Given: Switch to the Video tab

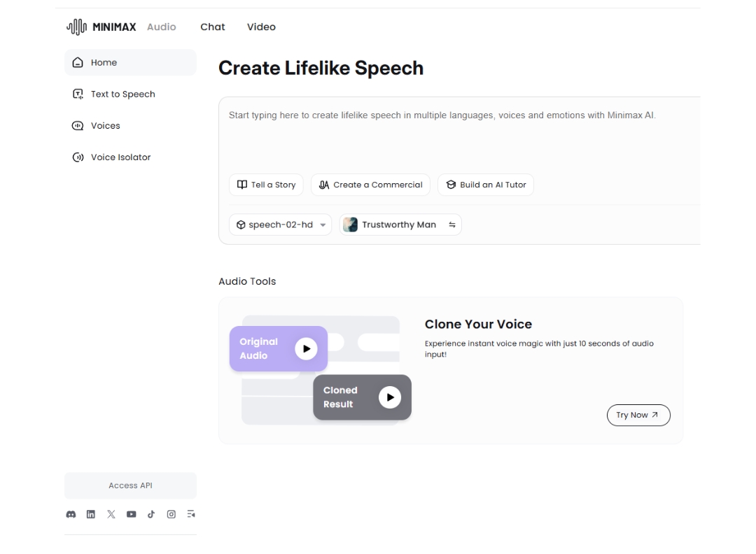Looking at the screenshot, I should 261,27.
